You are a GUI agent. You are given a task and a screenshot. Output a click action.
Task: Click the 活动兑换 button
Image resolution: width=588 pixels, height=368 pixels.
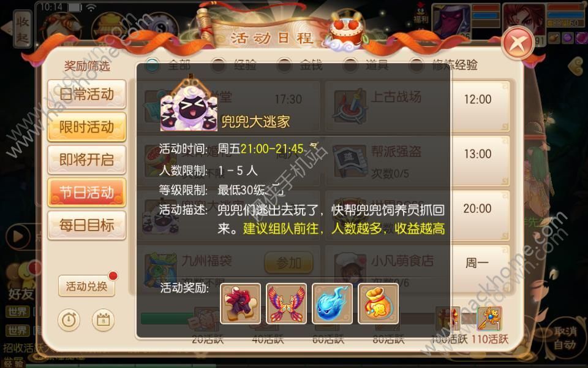(86, 286)
